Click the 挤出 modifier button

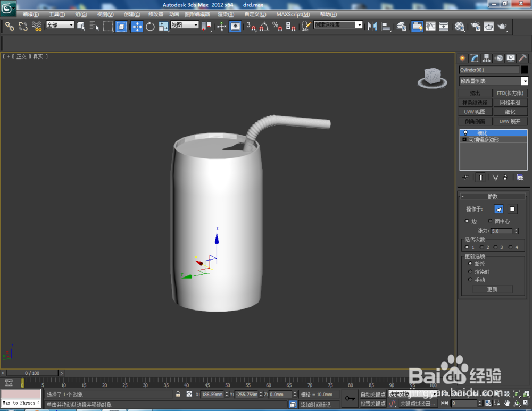(x=475, y=93)
